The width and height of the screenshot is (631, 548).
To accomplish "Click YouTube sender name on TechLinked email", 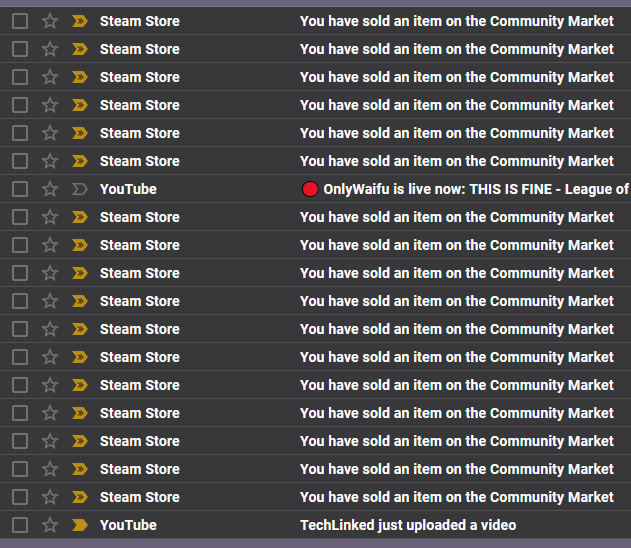I will (128, 525).
